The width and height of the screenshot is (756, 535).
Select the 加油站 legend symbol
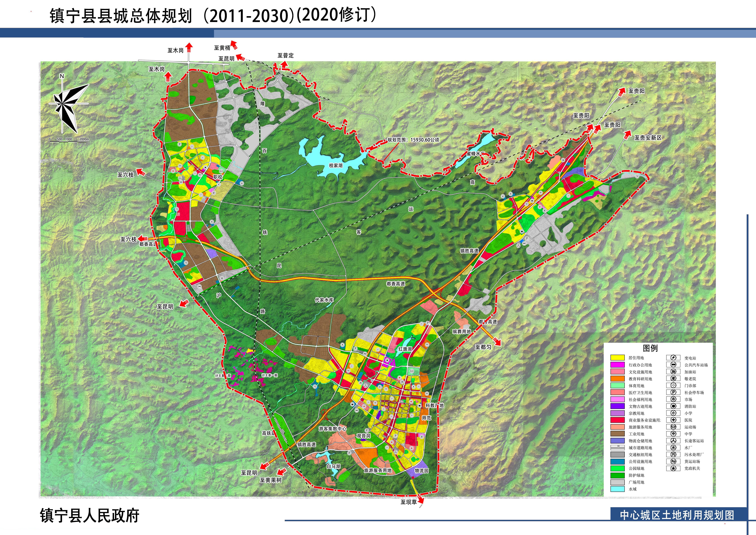point(673,372)
